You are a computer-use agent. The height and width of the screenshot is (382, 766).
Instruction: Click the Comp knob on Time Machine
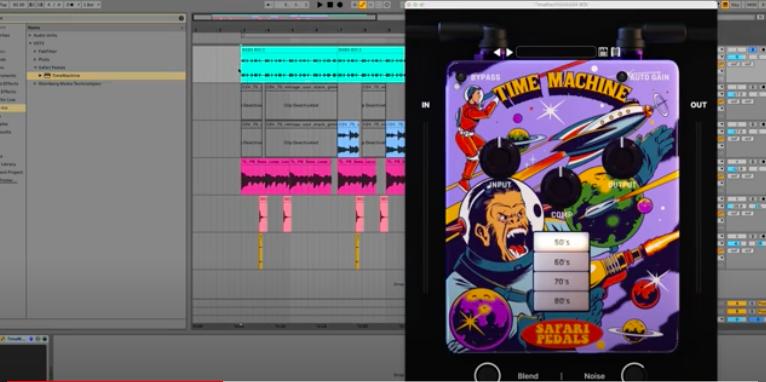561,188
